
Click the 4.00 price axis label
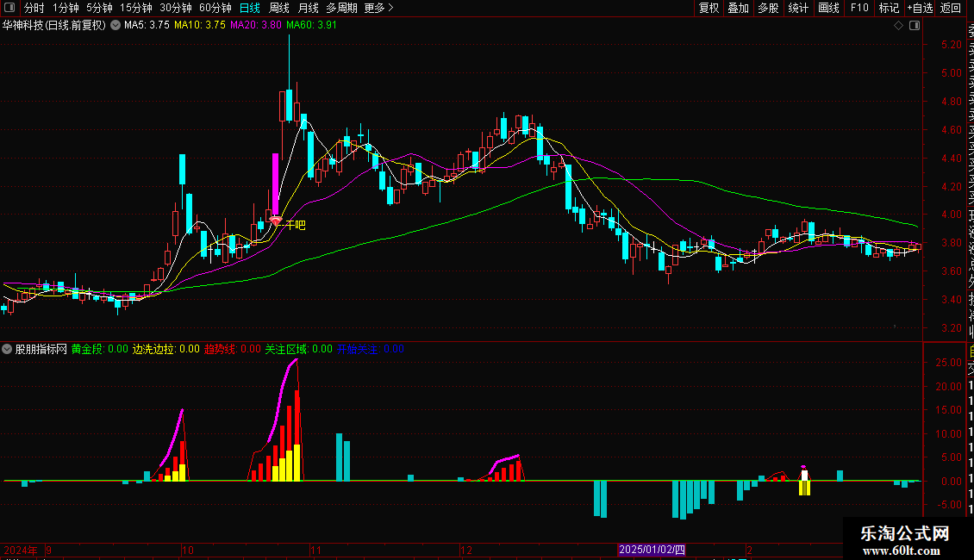click(951, 215)
